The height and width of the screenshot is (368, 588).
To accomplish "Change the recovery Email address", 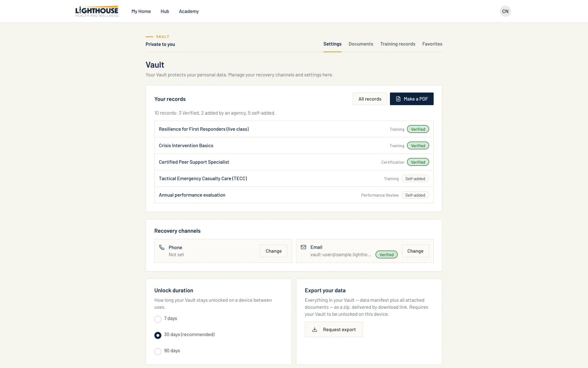I will 415,251.
